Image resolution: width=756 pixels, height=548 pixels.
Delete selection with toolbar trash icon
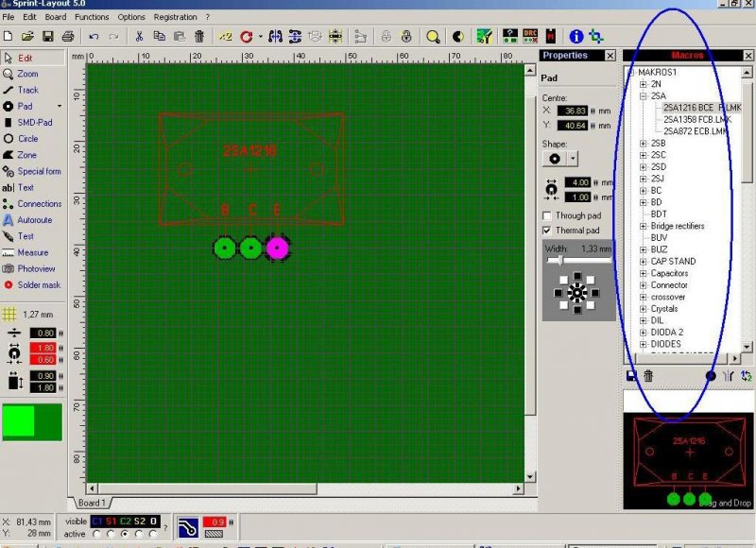point(199,36)
